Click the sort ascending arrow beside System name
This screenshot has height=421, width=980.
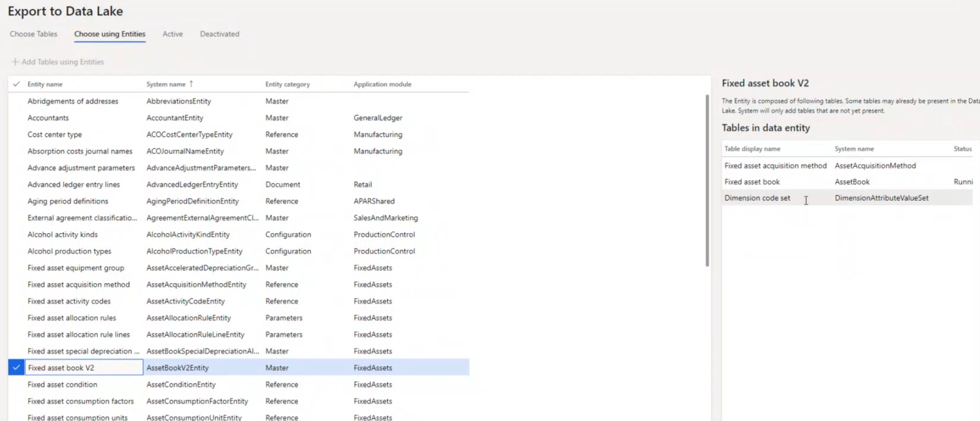191,84
